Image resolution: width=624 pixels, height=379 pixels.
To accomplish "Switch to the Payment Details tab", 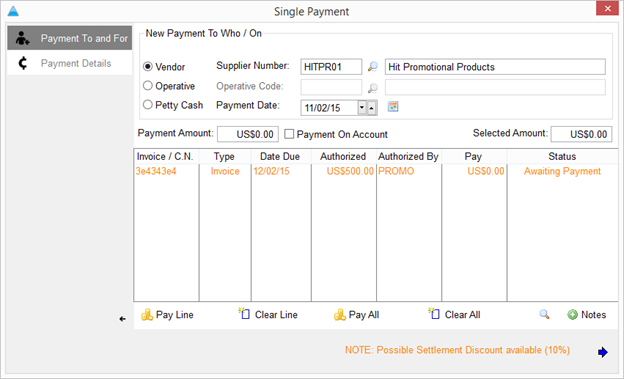I will point(70,63).
